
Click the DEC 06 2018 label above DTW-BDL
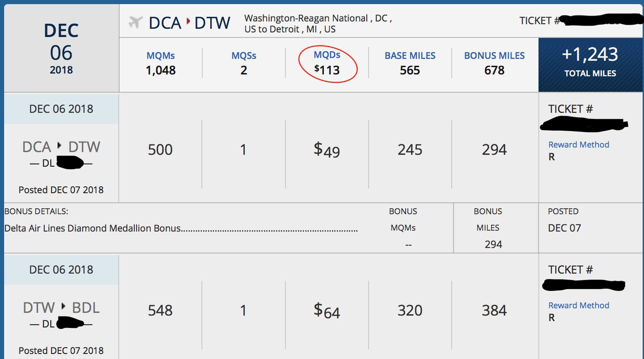coord(61,270)
